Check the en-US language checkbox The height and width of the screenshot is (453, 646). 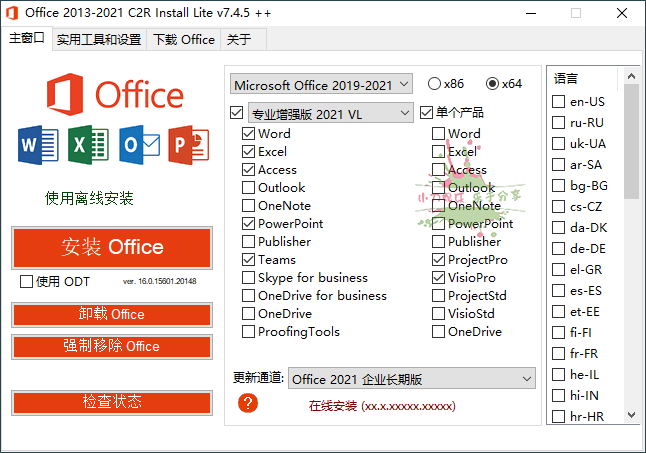tap(559, 102)
